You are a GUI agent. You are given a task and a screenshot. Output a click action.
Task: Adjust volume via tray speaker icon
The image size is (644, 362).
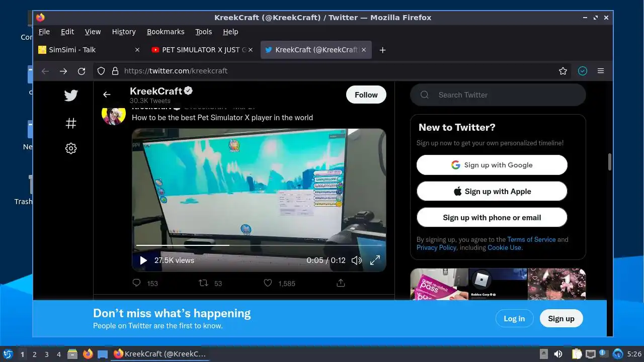click(x=558, y=354)
